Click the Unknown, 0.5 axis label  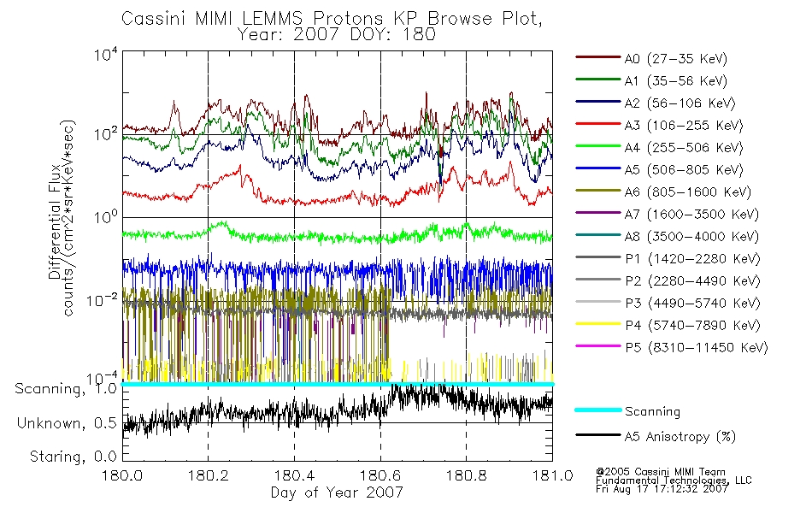click(x=67, y=423)
